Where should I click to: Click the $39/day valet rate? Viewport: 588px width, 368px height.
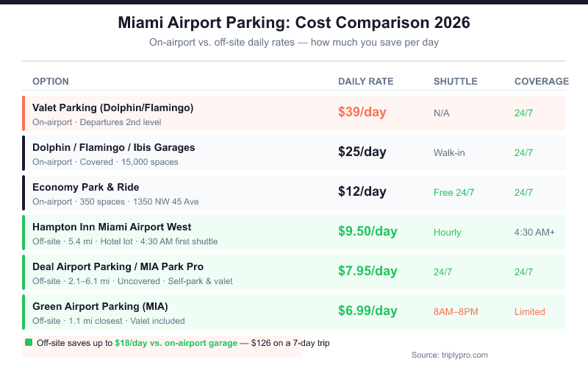(x=362, y=113)
